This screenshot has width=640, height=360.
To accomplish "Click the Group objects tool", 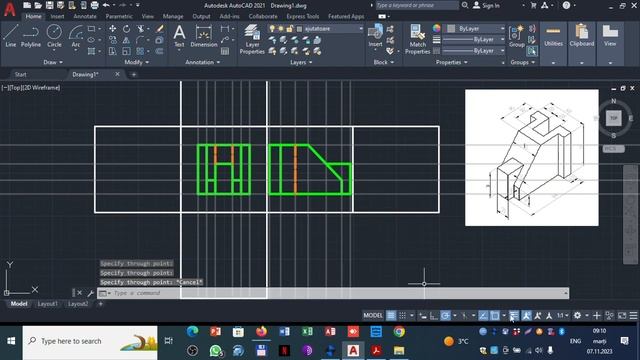I will pyautogui.click(x=516, y=36).
